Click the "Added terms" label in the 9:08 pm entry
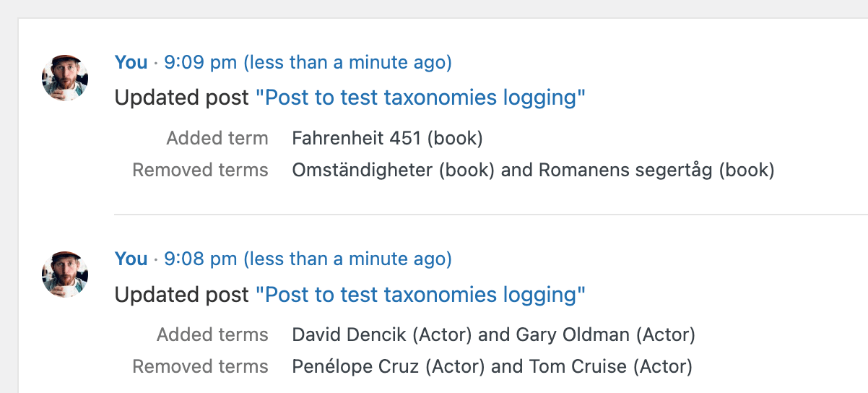 [212, 335]
